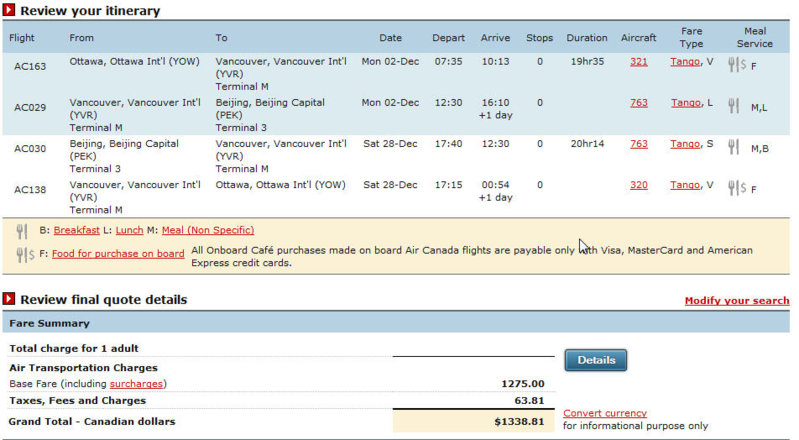
Task: Click the meal utensils icon for flight AC029
Action: click(734, 105)
